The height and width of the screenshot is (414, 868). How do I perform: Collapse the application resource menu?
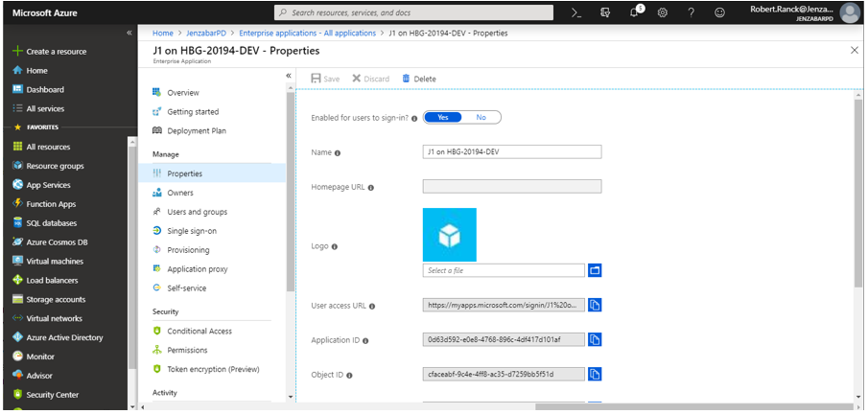[289, 76]
